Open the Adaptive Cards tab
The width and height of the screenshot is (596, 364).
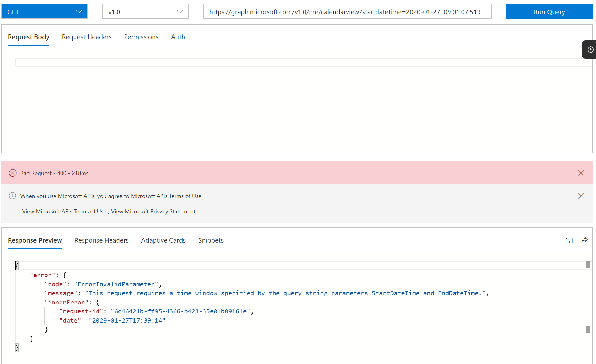(163, 240)
